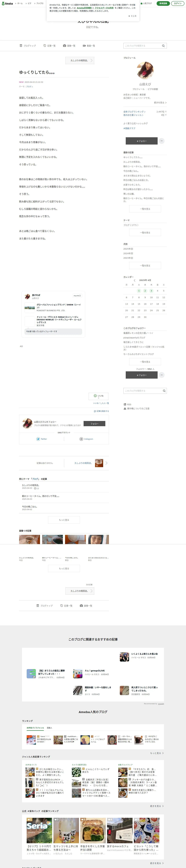Open the recent article お家でひきこもり。
Viewport: 186px width, 868px height.
coord(132,185)
